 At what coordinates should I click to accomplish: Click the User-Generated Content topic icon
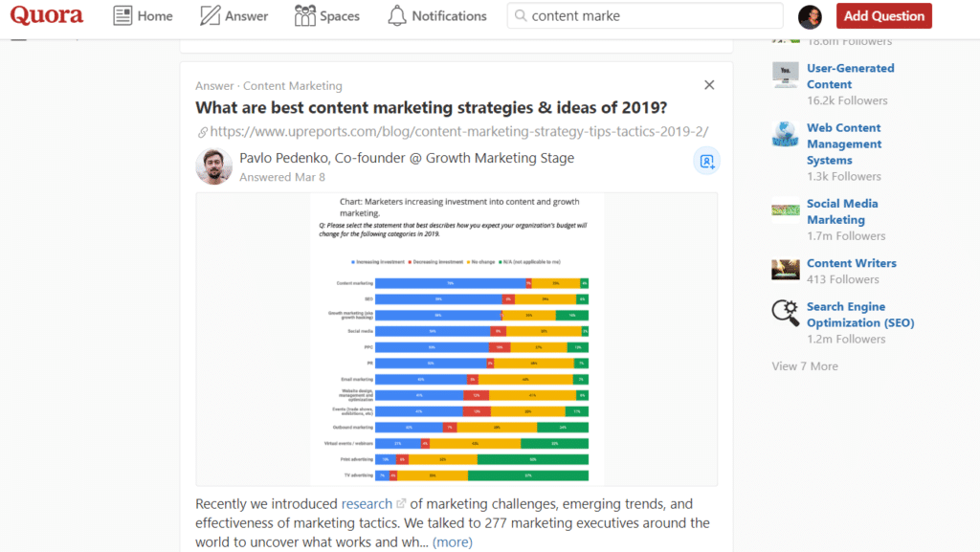click(x=785, y=75)
